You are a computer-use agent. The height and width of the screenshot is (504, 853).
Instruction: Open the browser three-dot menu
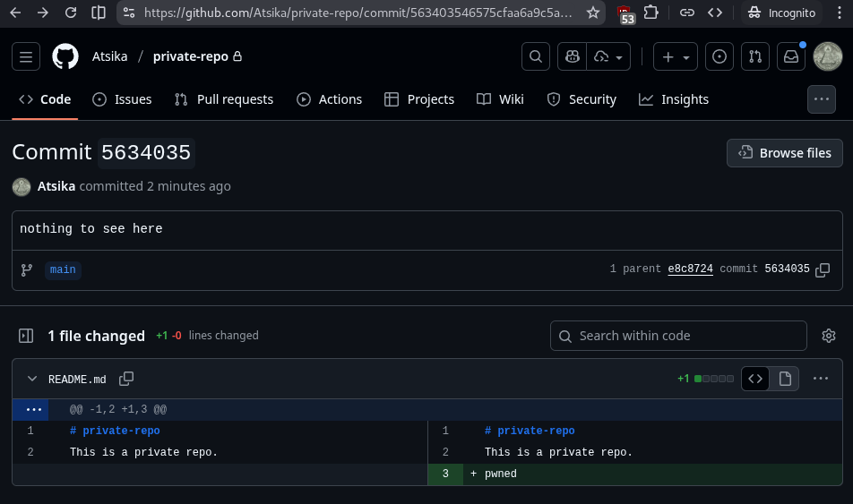840,13
